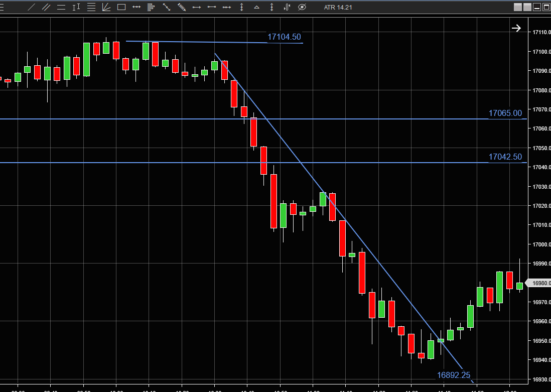Select the 17104.50 line label
Screen dimensions: 551x392
point(285,37)
